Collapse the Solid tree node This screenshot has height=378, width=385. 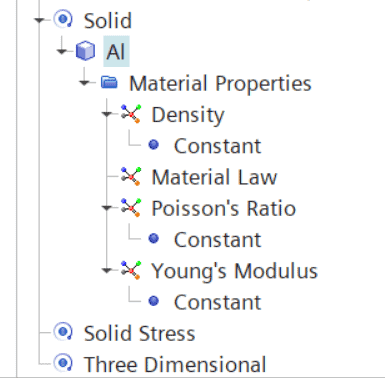39,20
